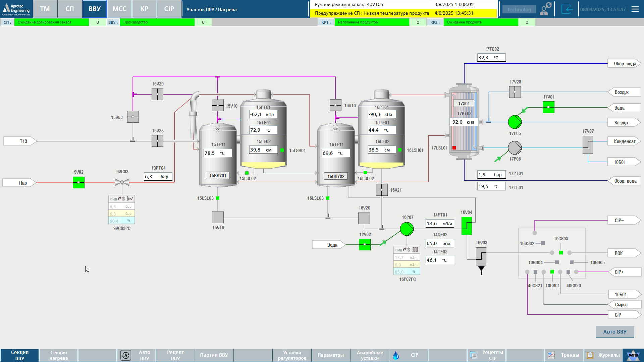Expand the 16P07FC regulator faceplate header
Screen dimensions: 644x362
(x=407, y=250)
